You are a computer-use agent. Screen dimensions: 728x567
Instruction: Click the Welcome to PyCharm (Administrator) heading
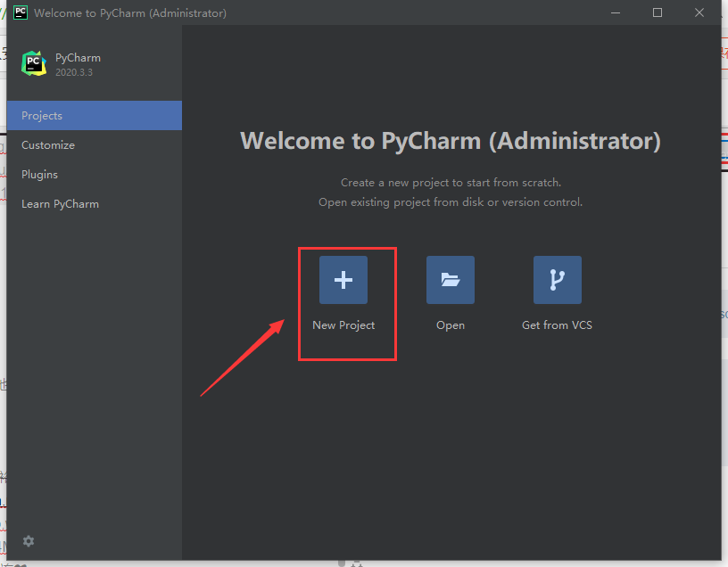[451, 141]
